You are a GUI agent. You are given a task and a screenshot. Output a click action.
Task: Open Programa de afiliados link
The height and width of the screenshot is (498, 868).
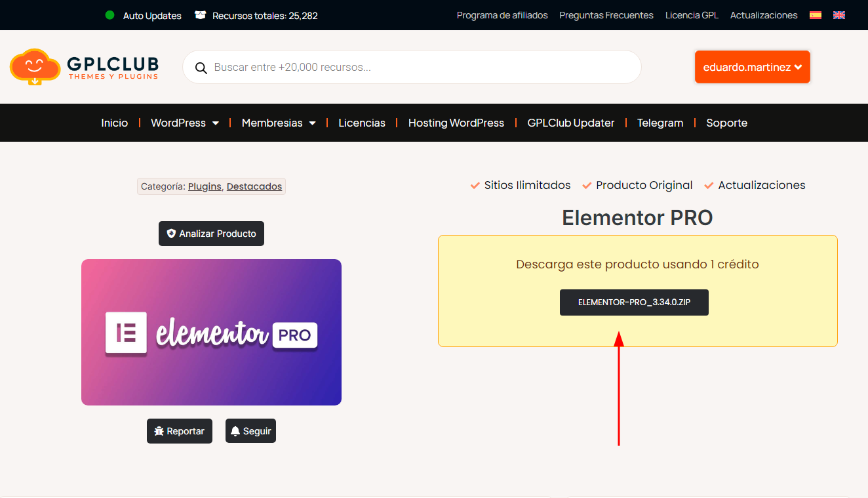[x=502, y=15]
